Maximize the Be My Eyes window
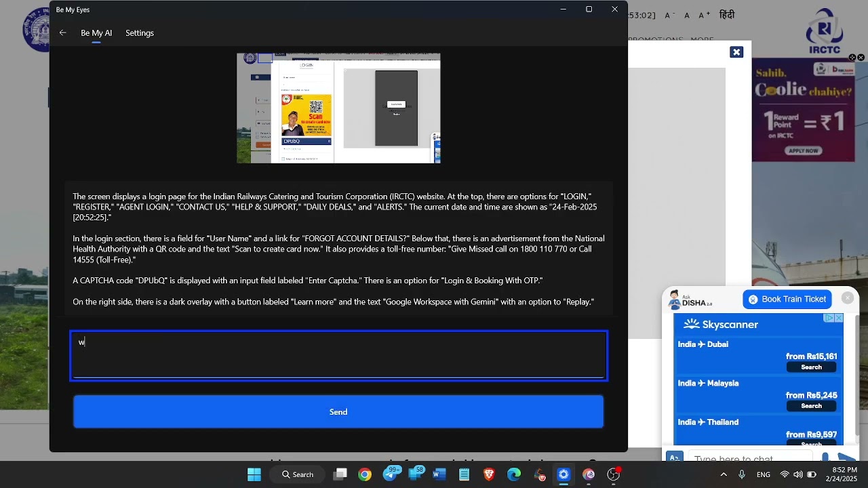868x488 pixels. pos(589,9)
